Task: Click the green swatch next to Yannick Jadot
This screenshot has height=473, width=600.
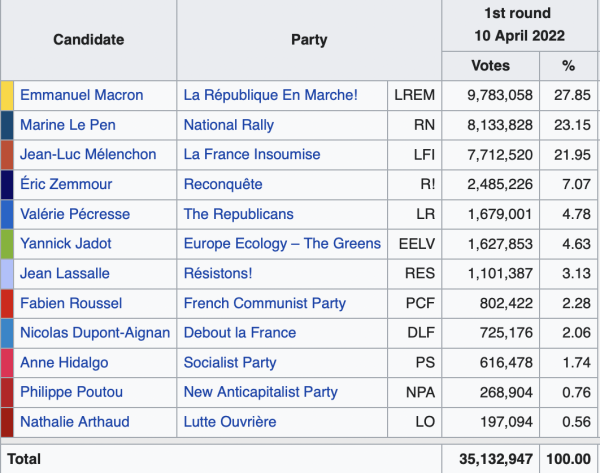Action: click(7, 243)
